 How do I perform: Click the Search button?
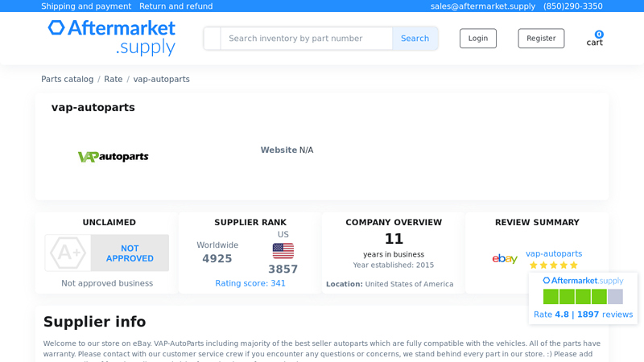(x=415, y=39)
